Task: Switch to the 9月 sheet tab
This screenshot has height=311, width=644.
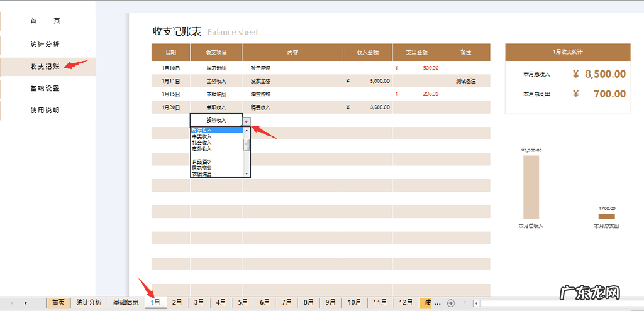Action: click(330, 303)
